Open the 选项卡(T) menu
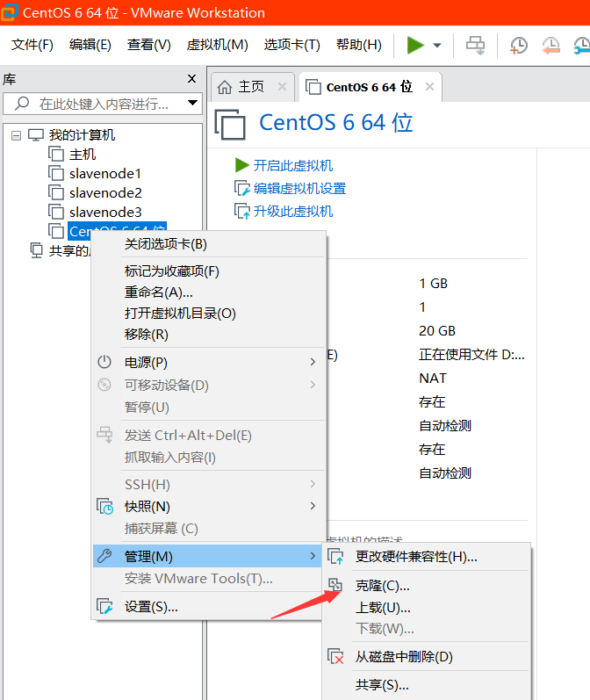 pyautogui.click(x=291, y=45)
